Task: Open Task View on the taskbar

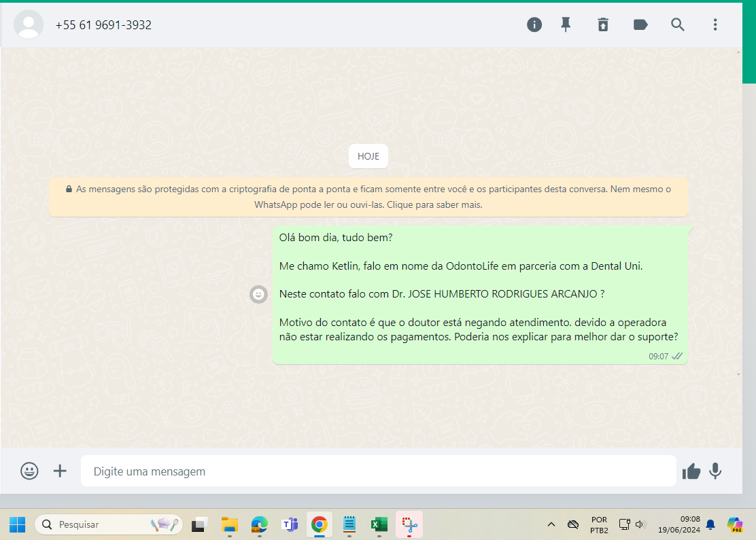Action: [x=199, y=524]
